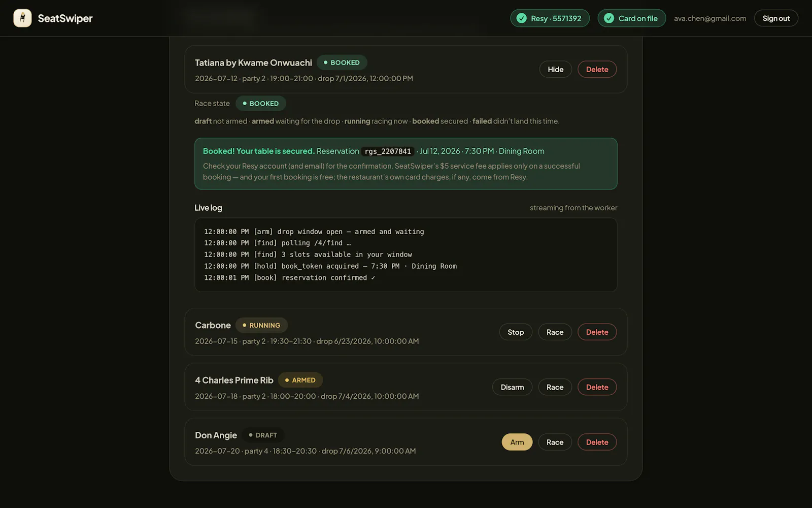Image resolution: width=812 pixels, height=508 pixels.
Task: Click Tatiana details 'drop 7/1/2026, 12:00:00 PM'
Action: pyautogui.click(x=365, y=79)
